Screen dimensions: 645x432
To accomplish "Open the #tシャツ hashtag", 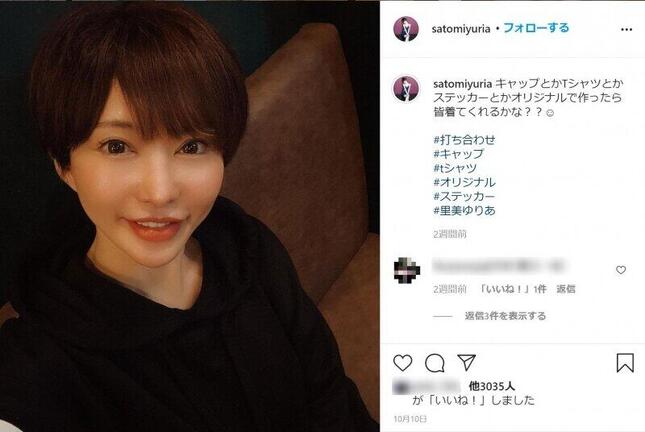I will point(455,168).
